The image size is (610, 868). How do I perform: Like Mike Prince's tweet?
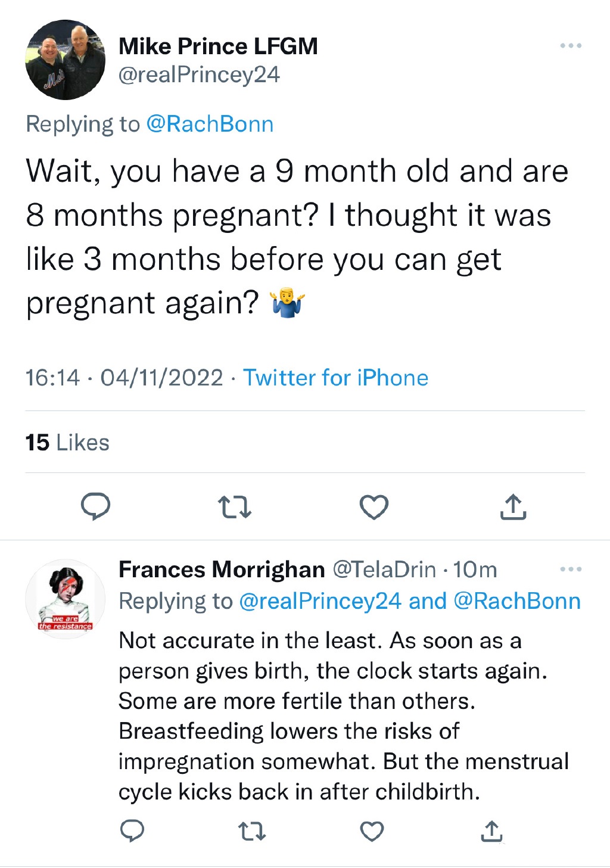click(x=374, y=507)
